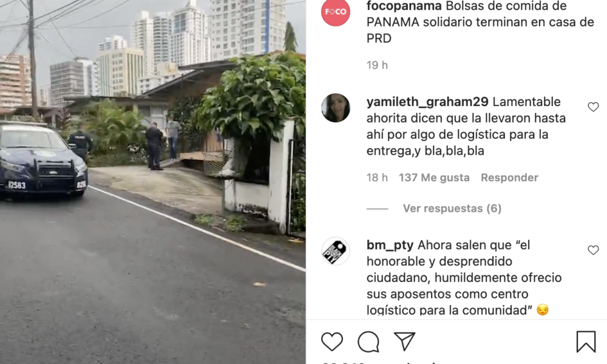The height and width of the screenshot is (364, 607).
Task: Like bm_pty's comment
Action: click(x=593, y=250)
